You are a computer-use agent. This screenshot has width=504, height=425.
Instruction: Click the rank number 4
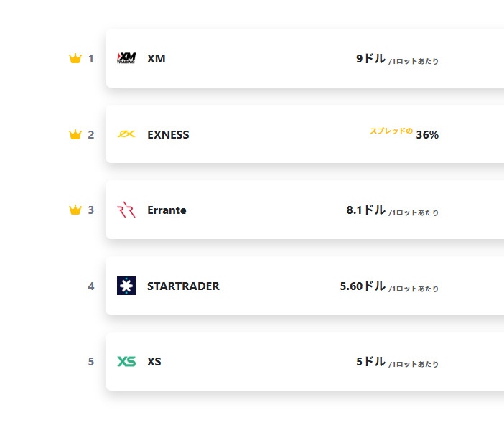click(x=91, y=286)
